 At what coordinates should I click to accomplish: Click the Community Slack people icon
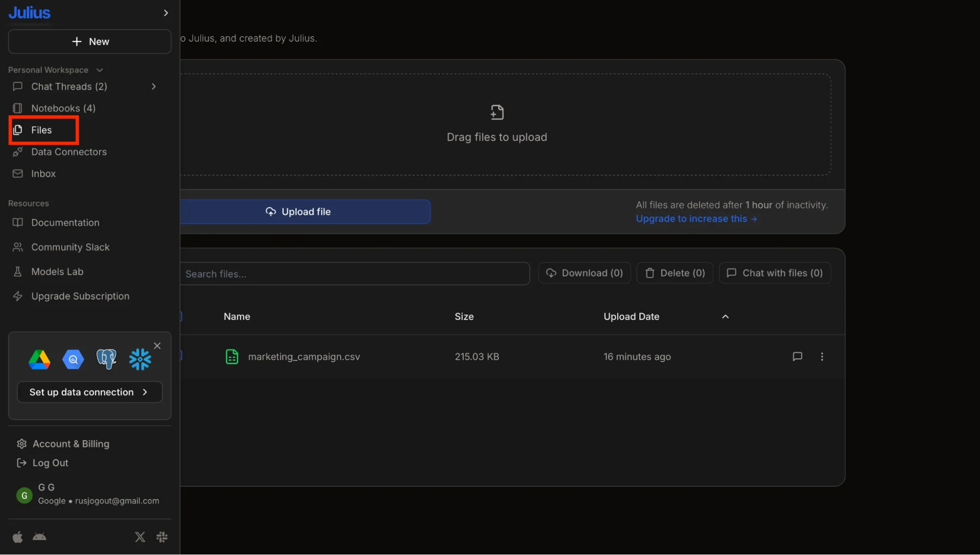tap(18, 248)
